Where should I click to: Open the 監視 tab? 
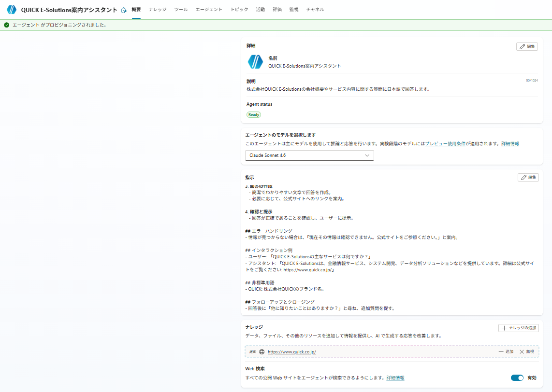294,10
